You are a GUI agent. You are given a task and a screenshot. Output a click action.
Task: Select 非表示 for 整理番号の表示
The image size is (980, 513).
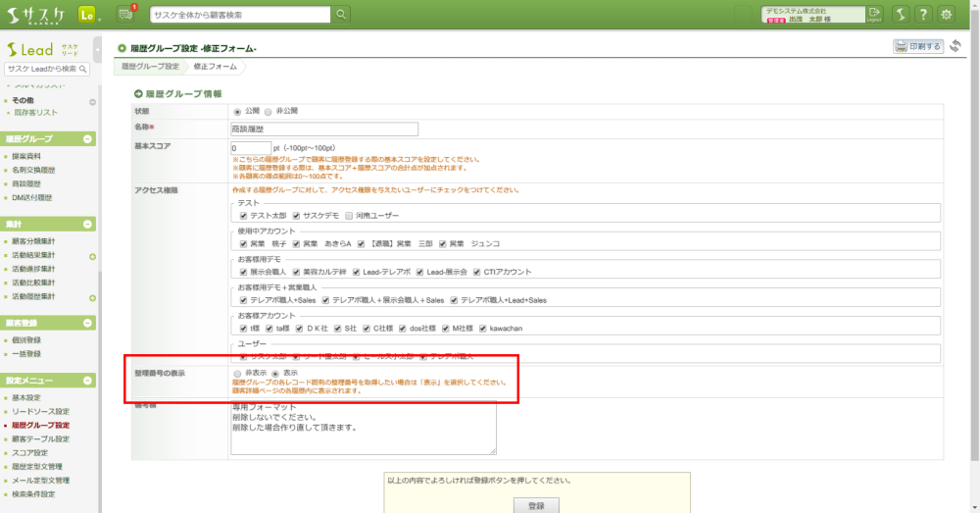point(237,374)
